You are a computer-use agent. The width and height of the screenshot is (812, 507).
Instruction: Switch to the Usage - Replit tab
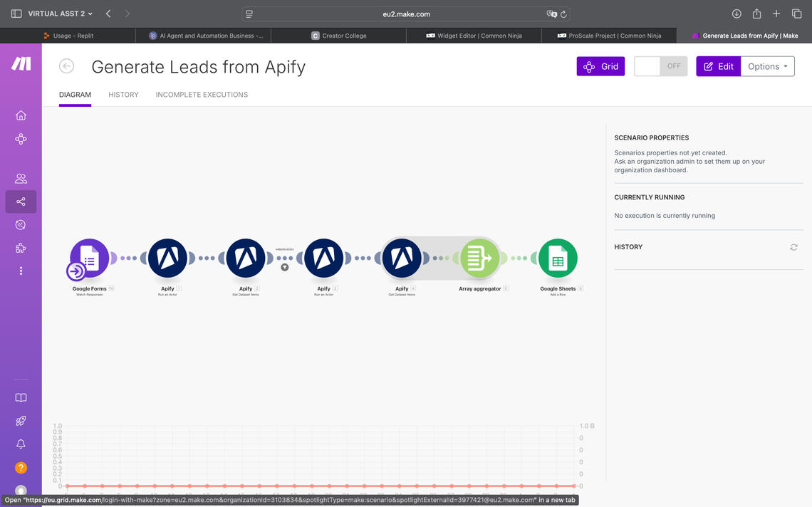tap(68, 36)
